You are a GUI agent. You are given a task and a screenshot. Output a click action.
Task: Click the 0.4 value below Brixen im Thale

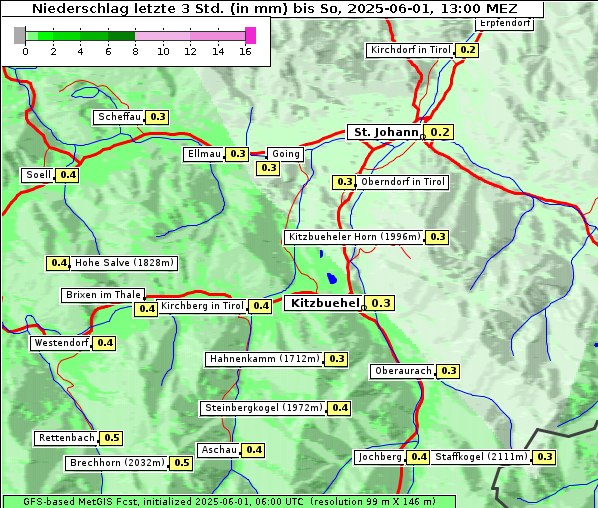click(146, 309)
